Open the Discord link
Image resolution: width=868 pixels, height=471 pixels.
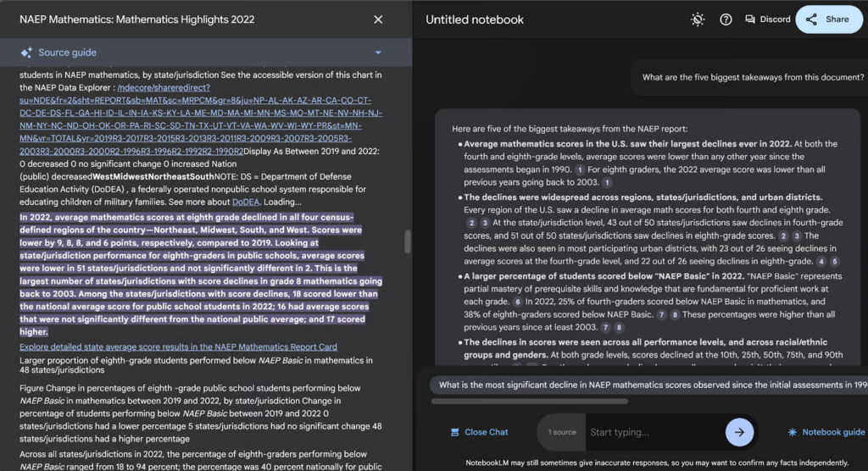(x=768, y=19)
